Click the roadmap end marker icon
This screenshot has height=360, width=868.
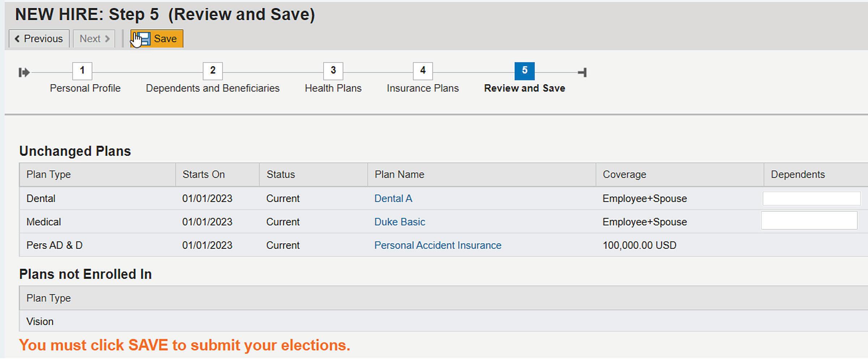583,72
